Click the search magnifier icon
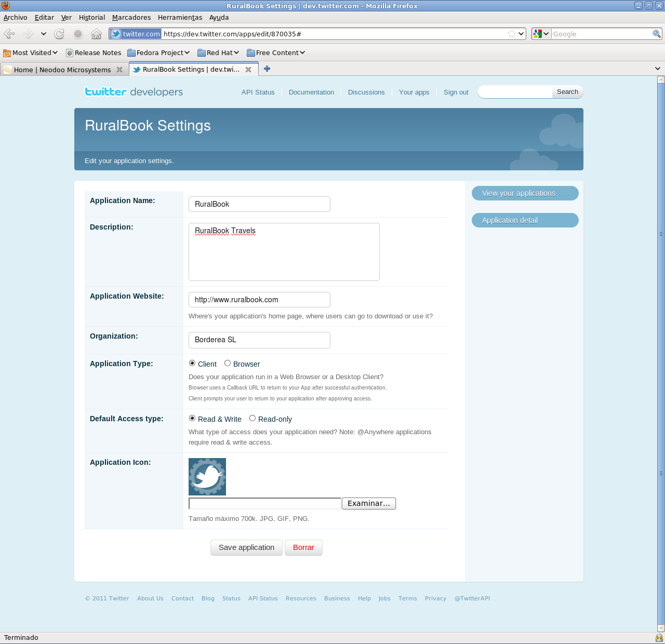Screen dimensions: 665x644 pyautogui.click(x=657, y=34)
